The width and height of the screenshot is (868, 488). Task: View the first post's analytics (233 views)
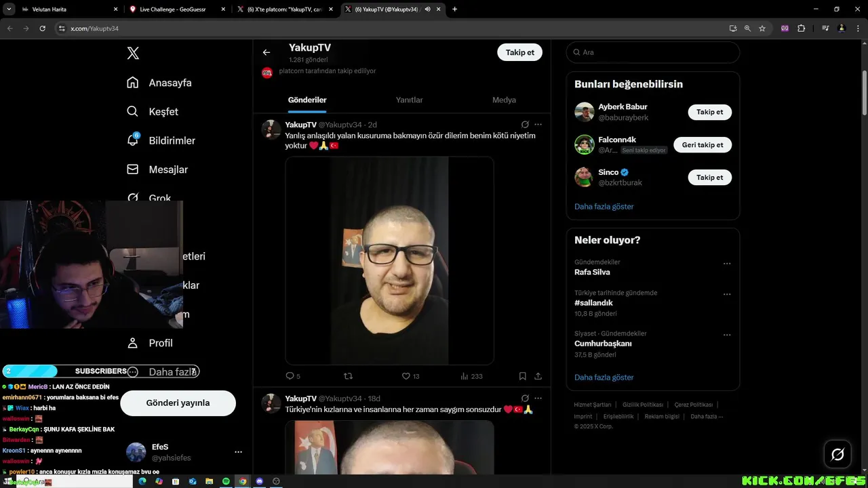tap(471, 376)
